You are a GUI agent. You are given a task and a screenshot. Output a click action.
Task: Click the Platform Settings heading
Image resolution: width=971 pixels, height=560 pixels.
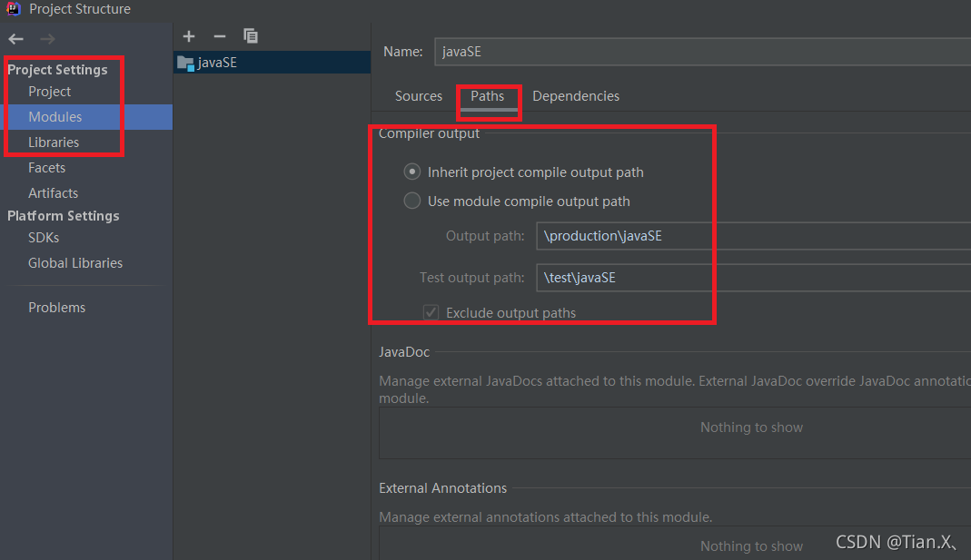tap(64, 216)
